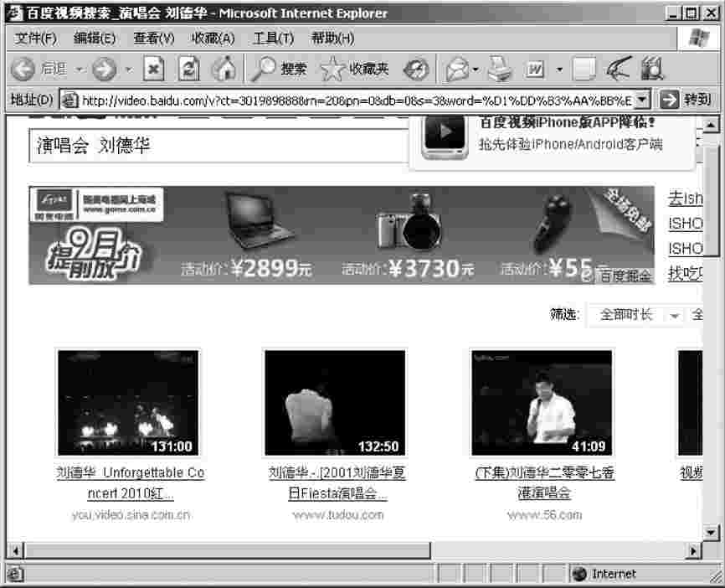The image size is (725, 588).
Task: Click 抢先体验iPhone/Android客户端 link
Action: tap(571, 144)
